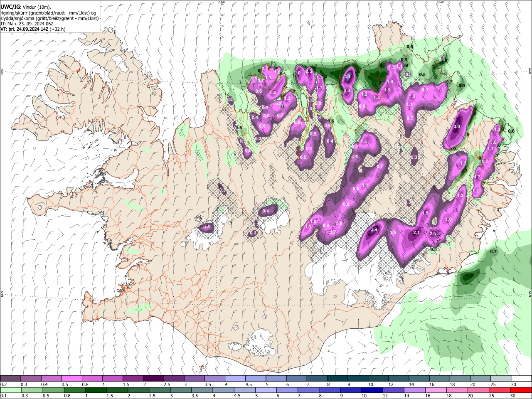Click the lavender 4–4.5 snow legend swatch

[235, 378]
